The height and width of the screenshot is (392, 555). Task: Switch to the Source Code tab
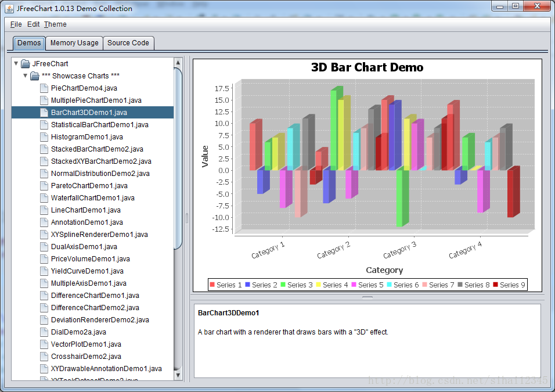click(128, 43)
